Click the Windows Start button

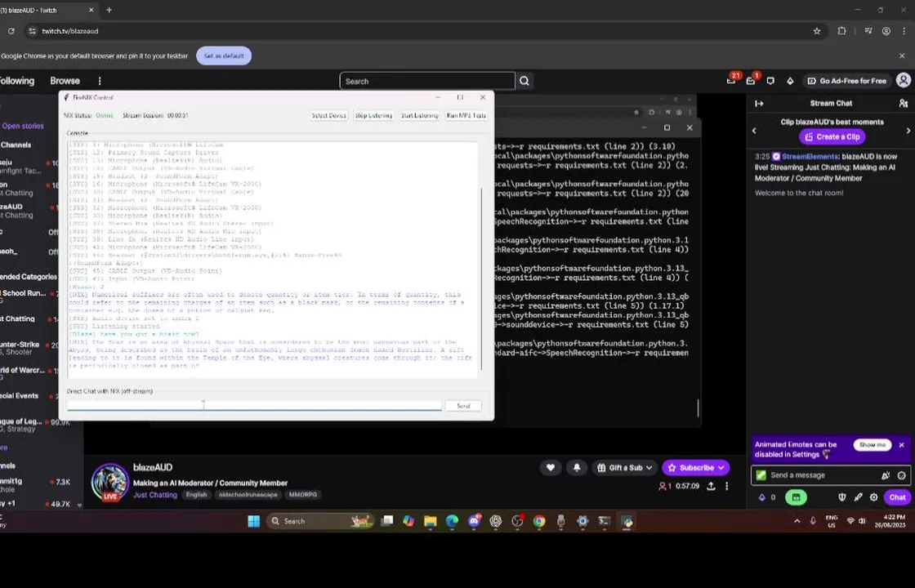(254, 521)
